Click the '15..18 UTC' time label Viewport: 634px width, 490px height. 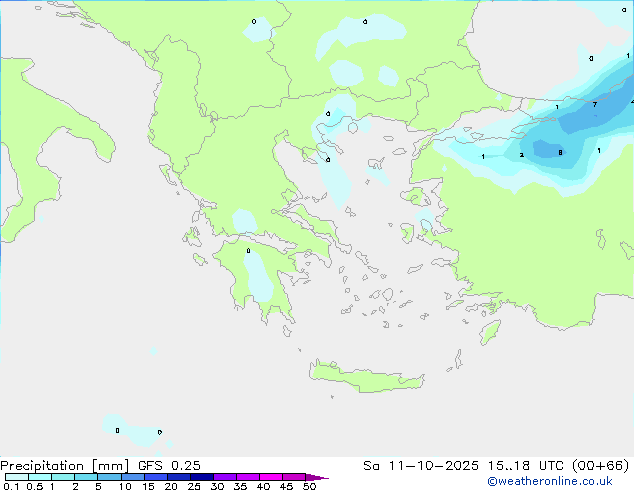(526, 465)
